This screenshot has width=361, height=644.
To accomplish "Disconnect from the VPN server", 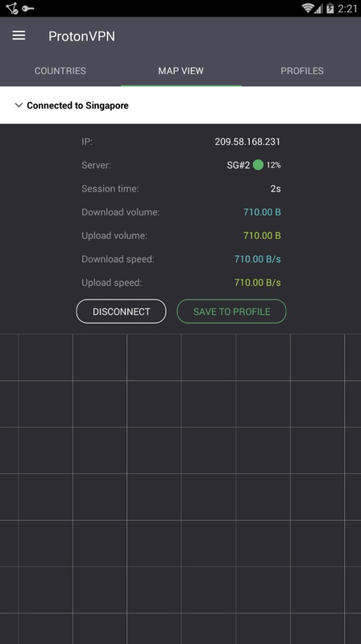I will point(122,312).
